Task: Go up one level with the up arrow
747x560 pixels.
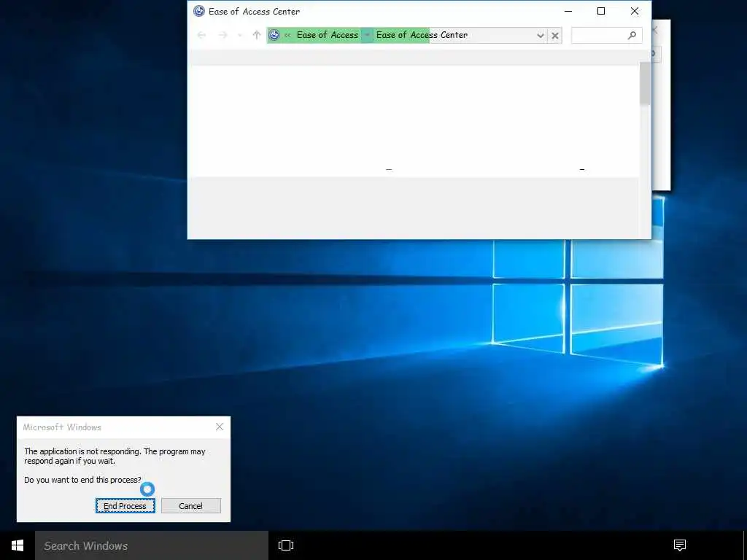Action: [256, 35]
